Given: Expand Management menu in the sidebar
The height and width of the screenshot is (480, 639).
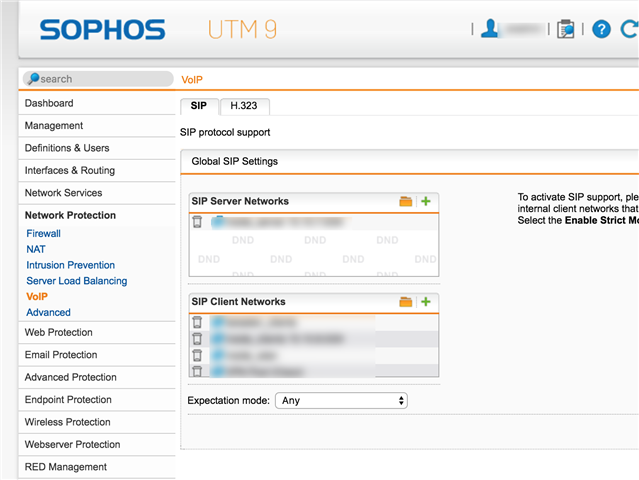Looking at the screenshot, I should click(97, 126).
